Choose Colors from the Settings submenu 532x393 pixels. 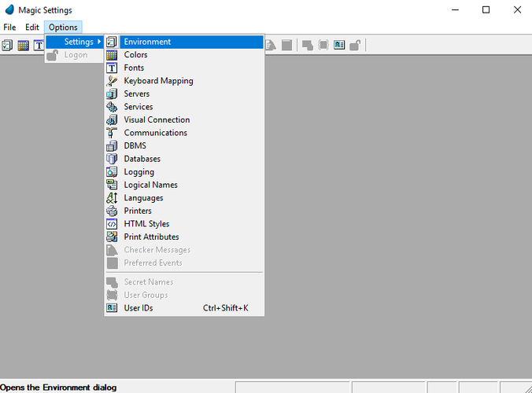click(x=184, y=54)
